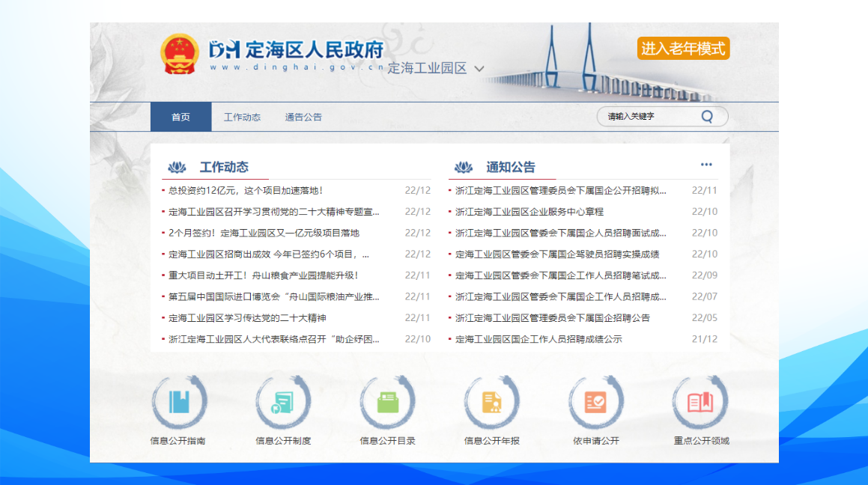Click the search magnifier icon

pos(707,117)
